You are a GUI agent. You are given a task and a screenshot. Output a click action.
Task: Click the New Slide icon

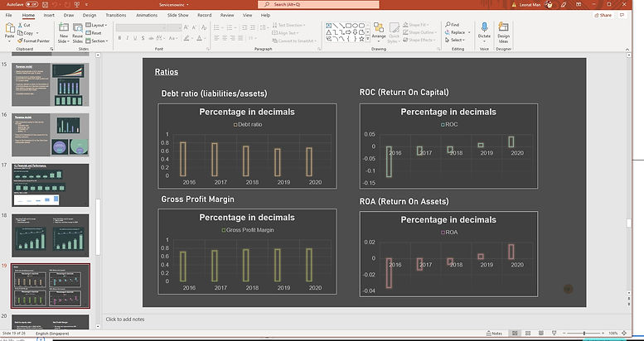(63, 28)
